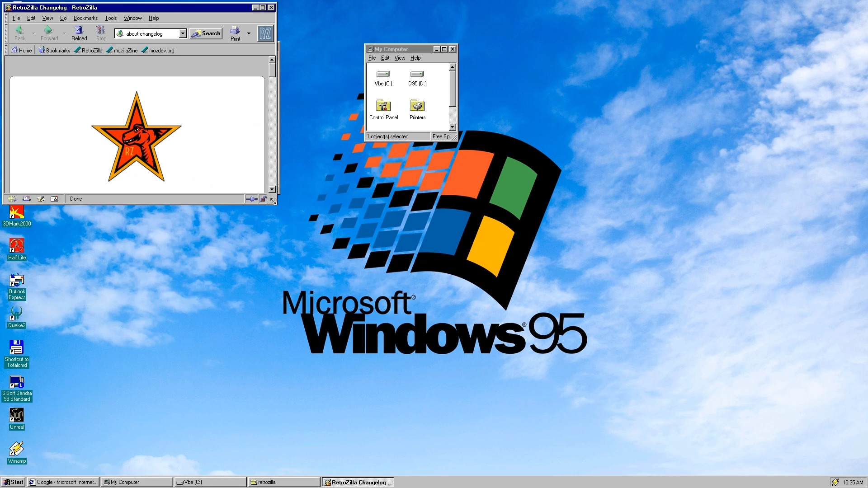Open the Address Book icon in status bar
Image resolution: width=868 pixels, height=488 pixels.
click(54, 199)
